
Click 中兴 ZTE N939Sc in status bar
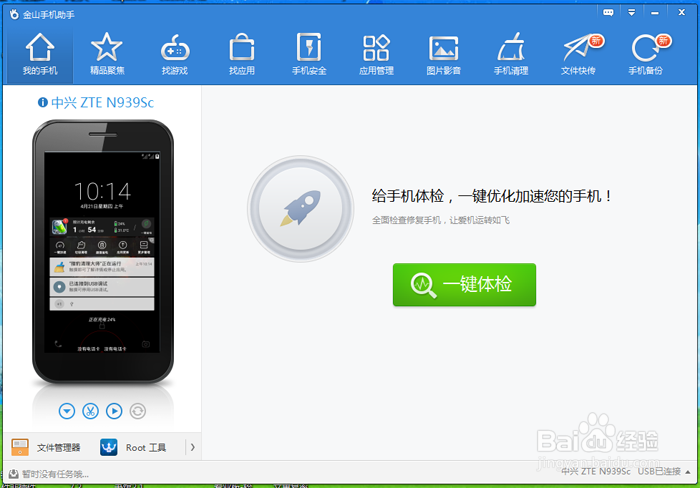[596, 471]
